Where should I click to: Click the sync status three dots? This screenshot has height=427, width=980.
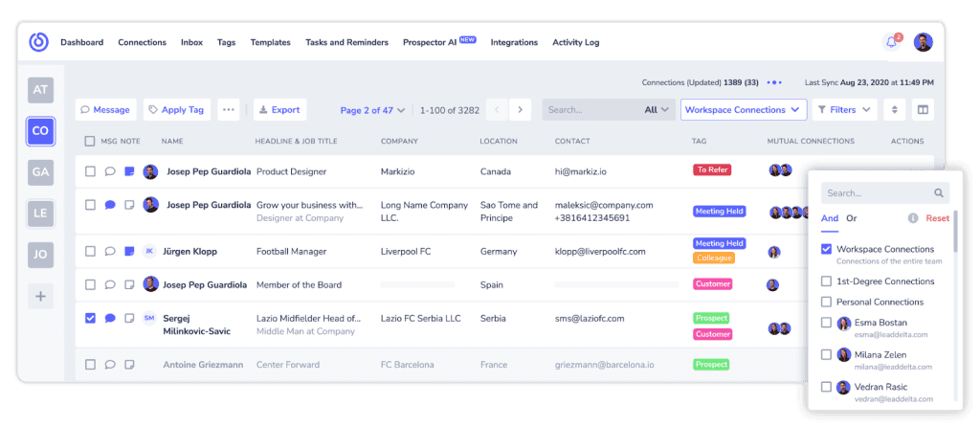[774, 82]
